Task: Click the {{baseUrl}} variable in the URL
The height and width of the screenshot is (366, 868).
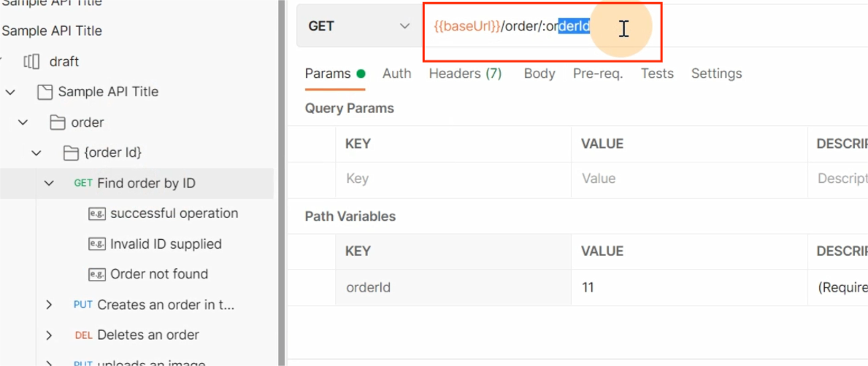Action: 467,26
